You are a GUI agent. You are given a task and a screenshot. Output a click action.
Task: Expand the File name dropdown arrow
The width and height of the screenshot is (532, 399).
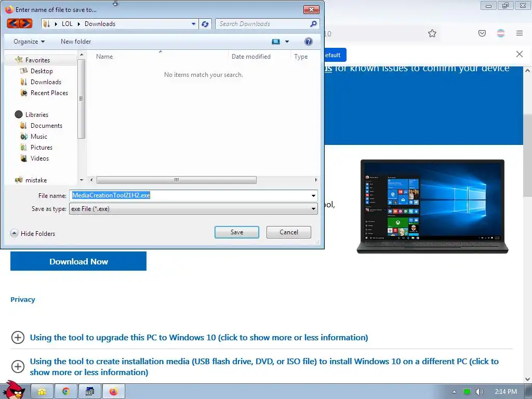[x=313, y=195]
